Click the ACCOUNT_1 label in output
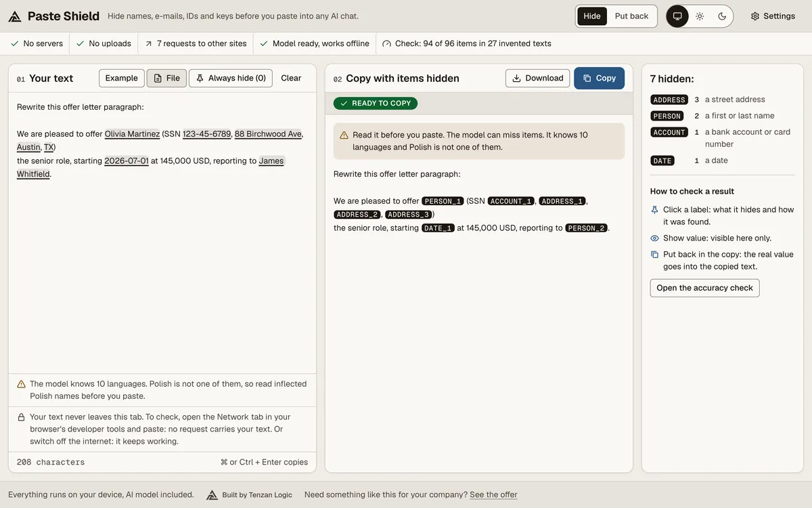 click(512, 201)
